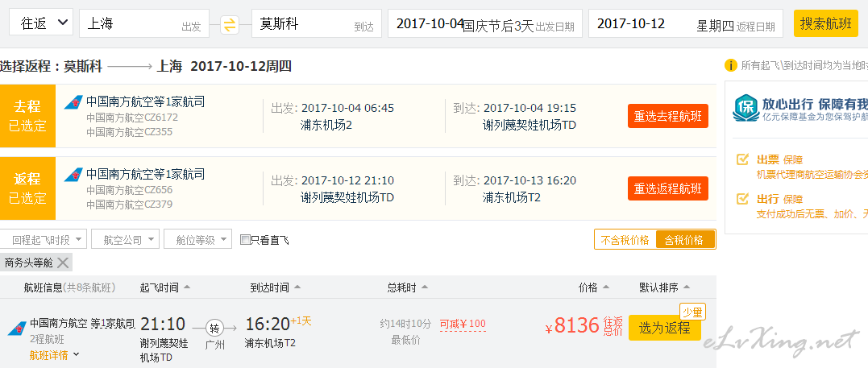Remove the 商务头等舱 filter tag
Viewport: 868px width, 368px height.
pyautogui.click(x=63, y=263)
